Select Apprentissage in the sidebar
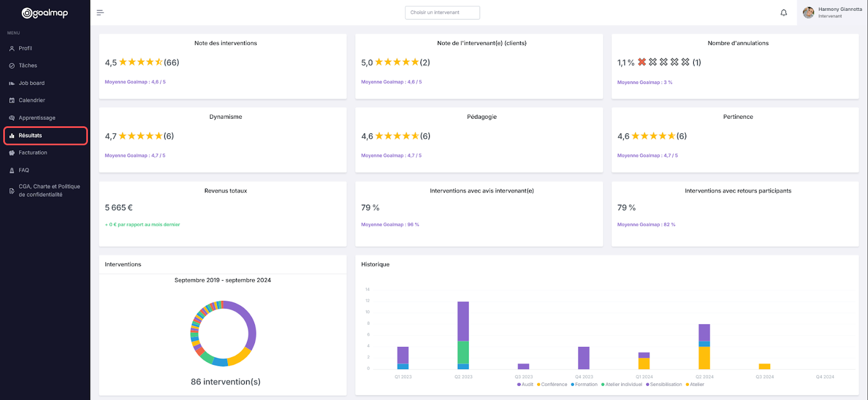The image size is (868, 400). tap(45, 118)
